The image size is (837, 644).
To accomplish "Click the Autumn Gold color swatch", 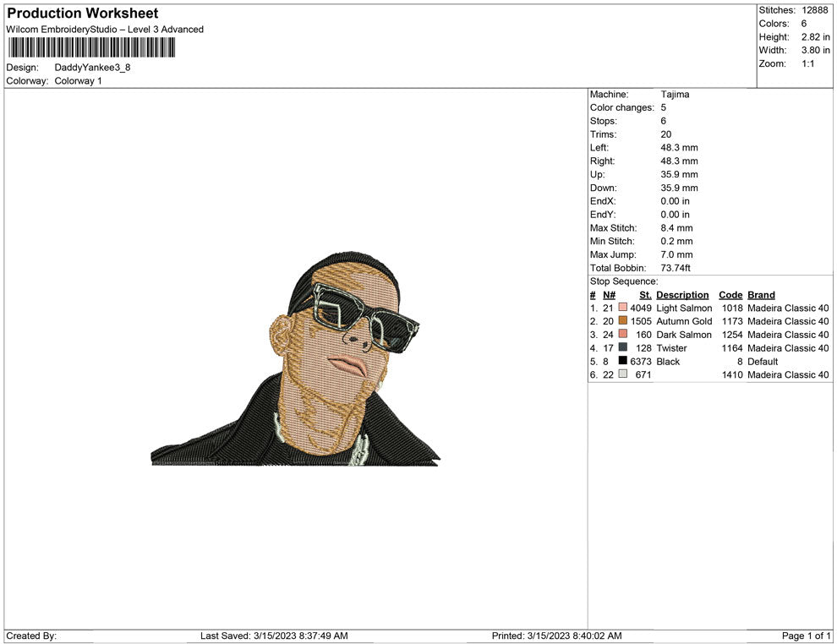I will 622,320.
